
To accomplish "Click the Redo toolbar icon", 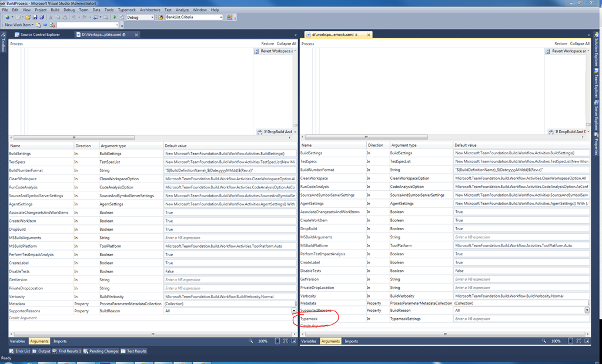I will tap(85, 17).
